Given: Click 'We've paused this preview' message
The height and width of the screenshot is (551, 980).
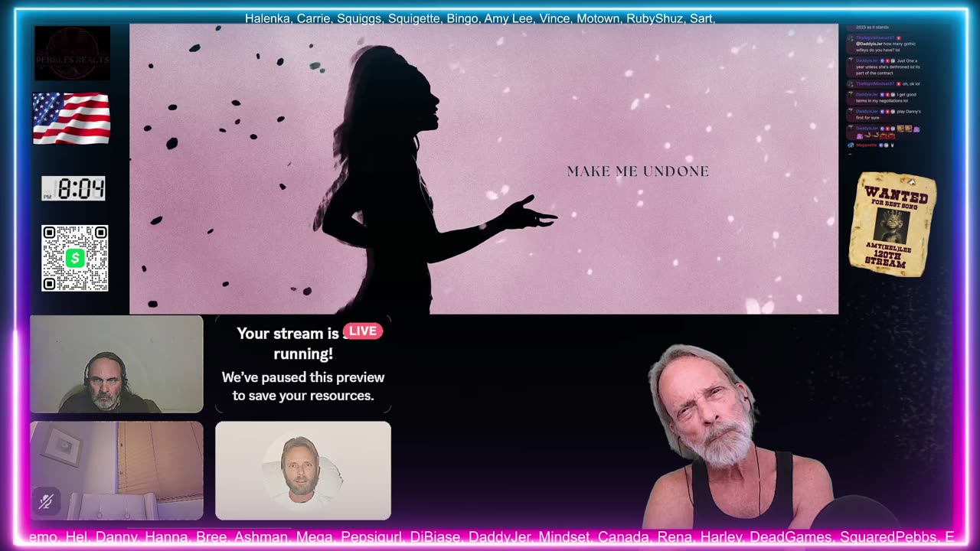Looking at the screenshot, I should (303, 386).
